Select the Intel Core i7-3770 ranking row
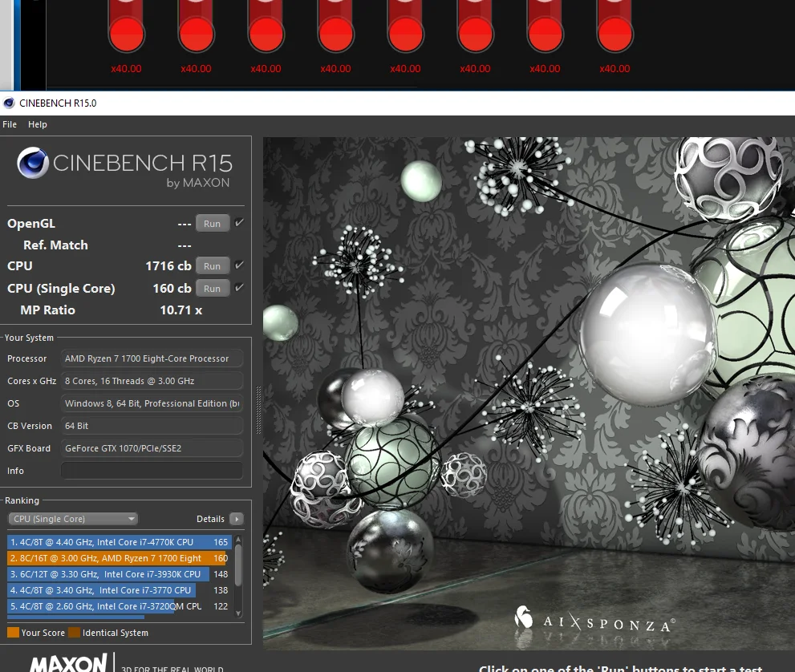 [120, 590]
